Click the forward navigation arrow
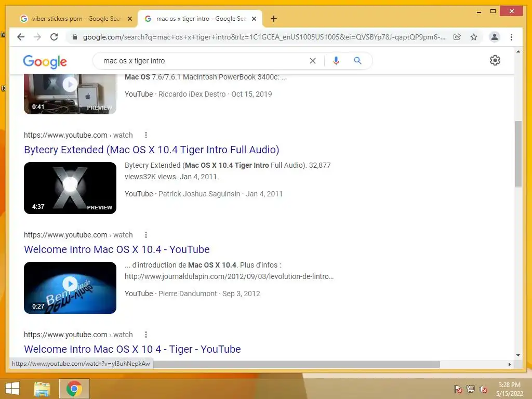 pos(37,37)
